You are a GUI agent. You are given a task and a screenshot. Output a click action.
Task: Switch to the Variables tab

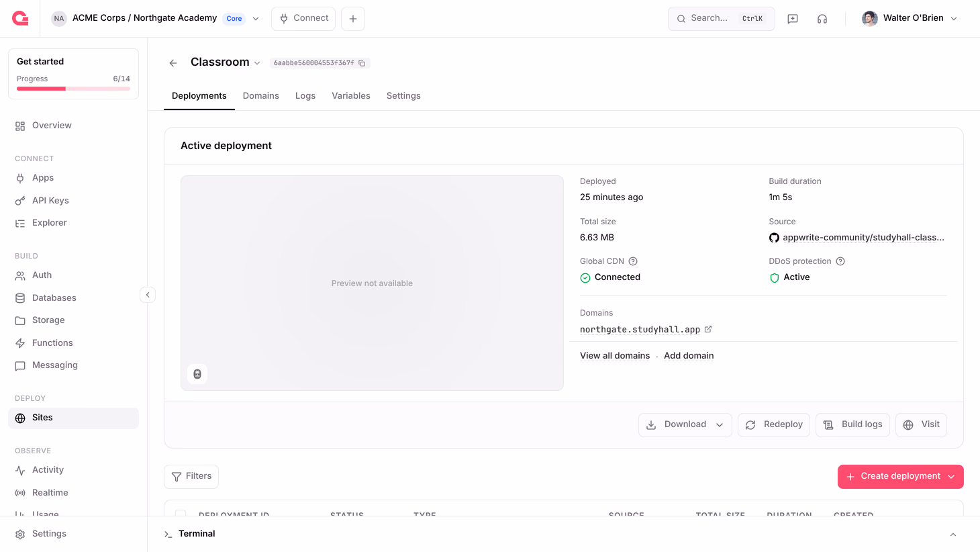351,96
